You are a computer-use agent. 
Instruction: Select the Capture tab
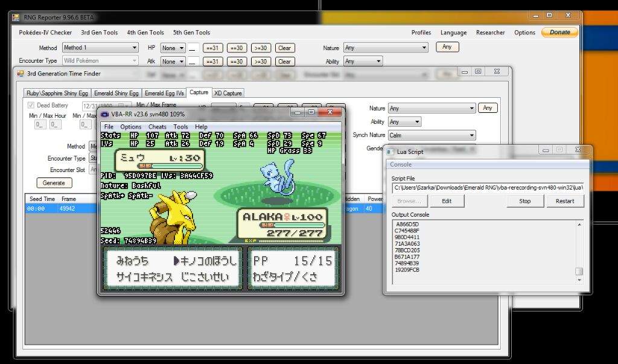199,92
